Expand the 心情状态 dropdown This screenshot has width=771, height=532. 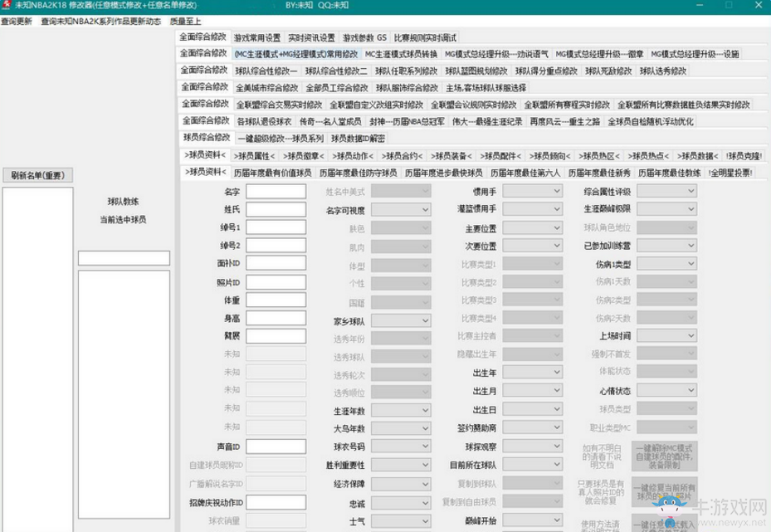666,390
